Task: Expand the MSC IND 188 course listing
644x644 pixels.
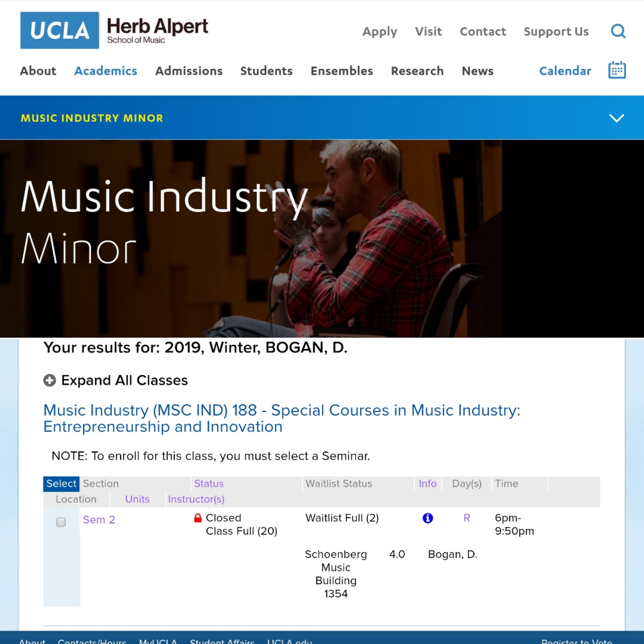Action: pyautogui.click(x=282, y=418)
